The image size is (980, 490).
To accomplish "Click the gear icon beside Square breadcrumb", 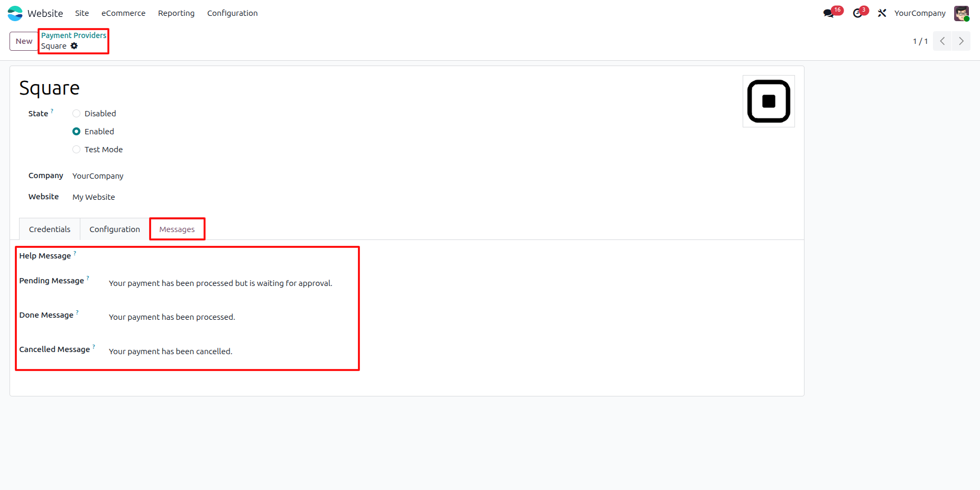I will [74, 46].
